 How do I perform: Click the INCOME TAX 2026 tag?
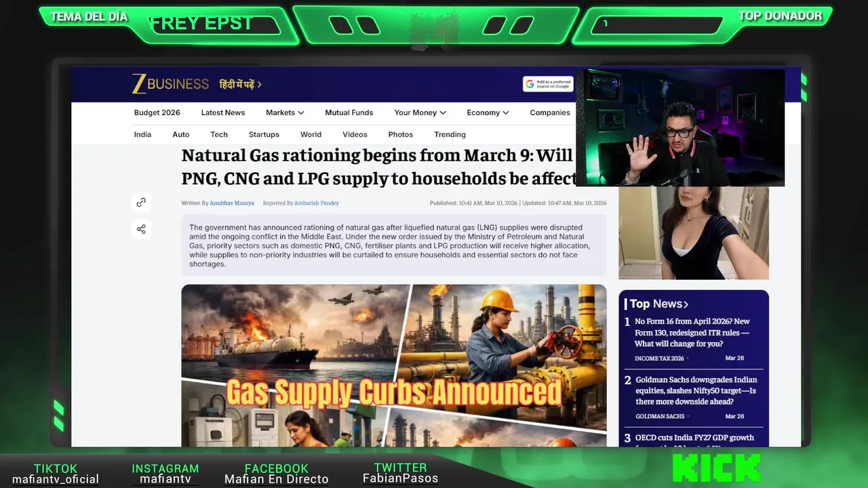click(658, 358)
